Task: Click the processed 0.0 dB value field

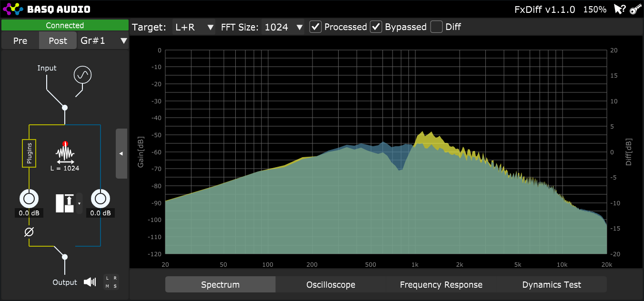Action: point(29,213)
